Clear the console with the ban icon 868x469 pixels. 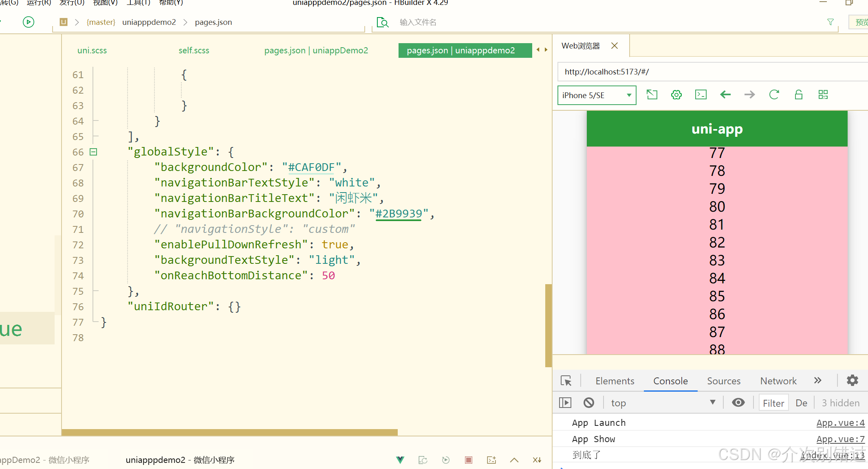(x=588, y=403)
